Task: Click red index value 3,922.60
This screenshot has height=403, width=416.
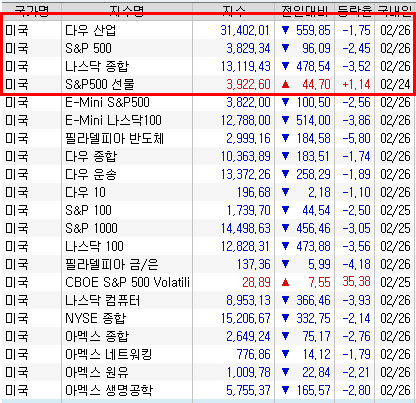Action: coord(248,84)
